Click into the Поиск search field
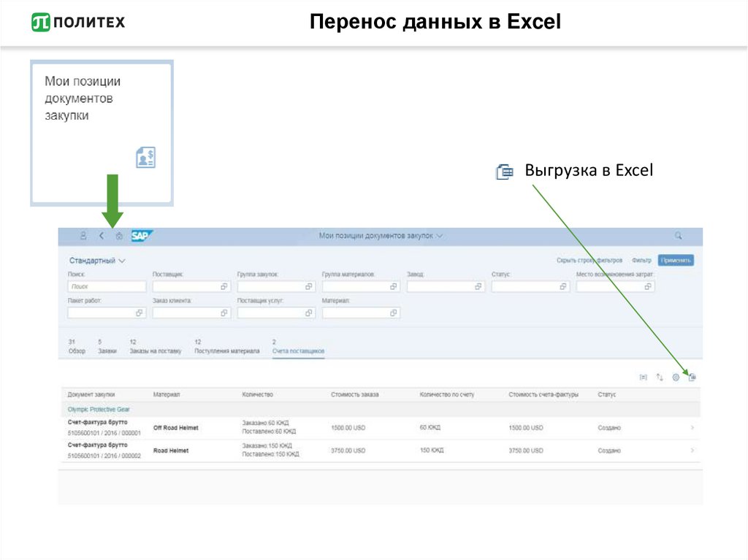 click(107, 287)
